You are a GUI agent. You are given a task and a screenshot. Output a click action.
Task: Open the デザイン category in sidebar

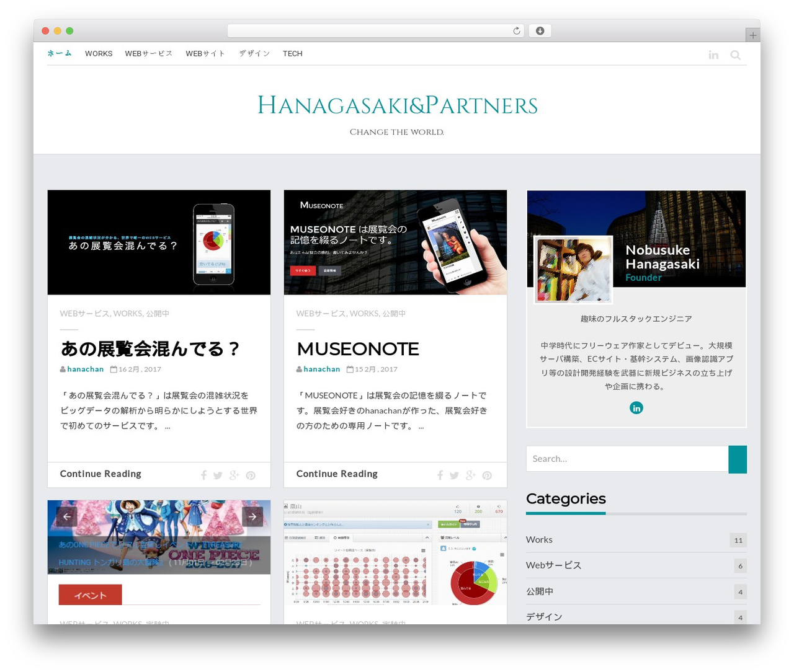(544, 617)
